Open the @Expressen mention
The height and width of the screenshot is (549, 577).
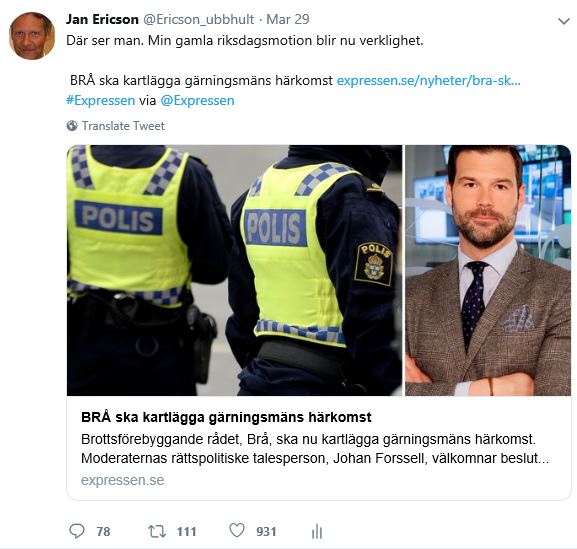[198, 100]
